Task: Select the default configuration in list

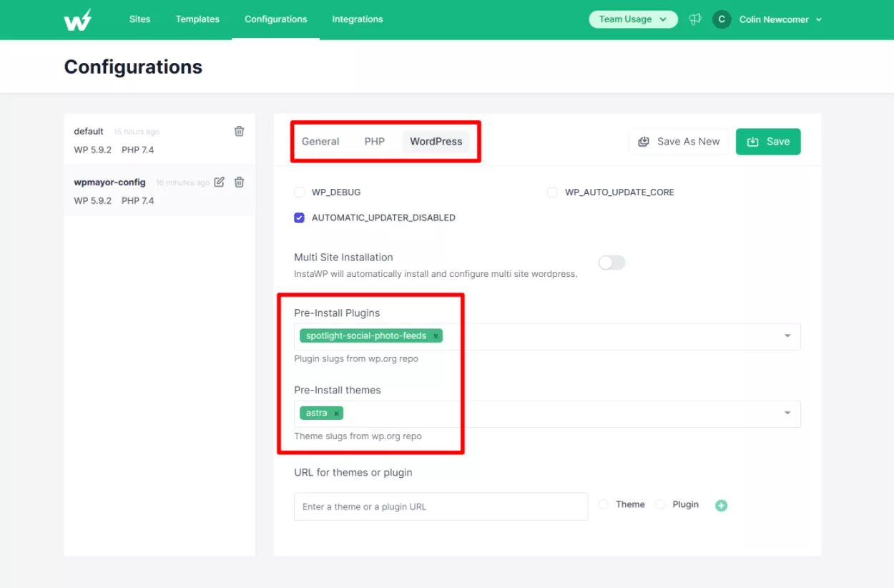Action: pos(159,139)
